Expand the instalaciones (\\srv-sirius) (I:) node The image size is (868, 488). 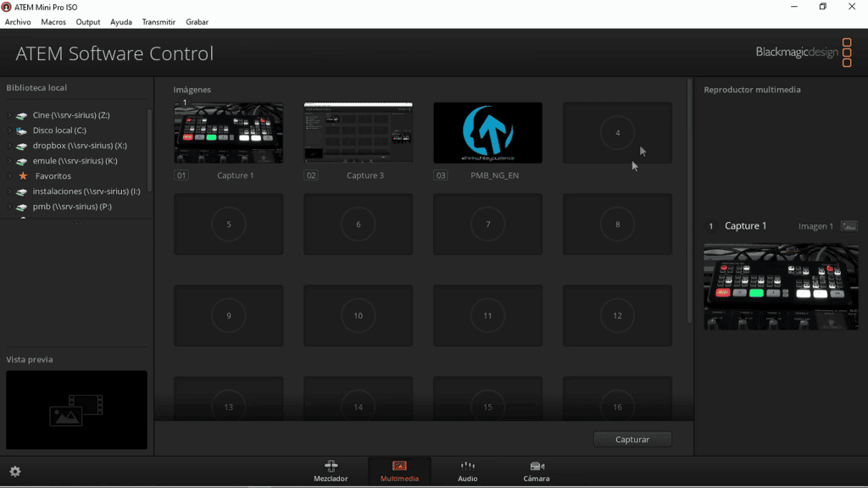click(9, 191)
